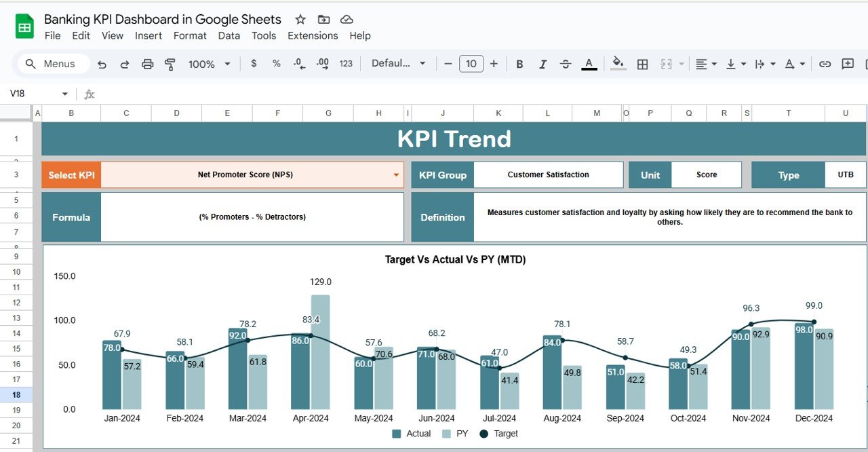Click the chart title Target Vs Actual Vs PY (MTD)
This screenshot has width=868, height=452.
(x=455, y=259)
